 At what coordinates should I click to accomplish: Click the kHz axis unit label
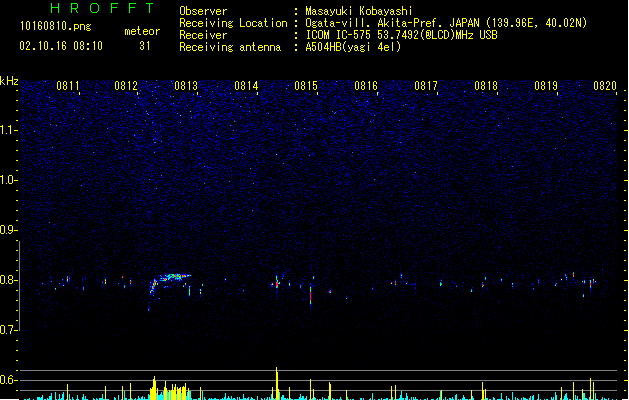coord(9,81)
